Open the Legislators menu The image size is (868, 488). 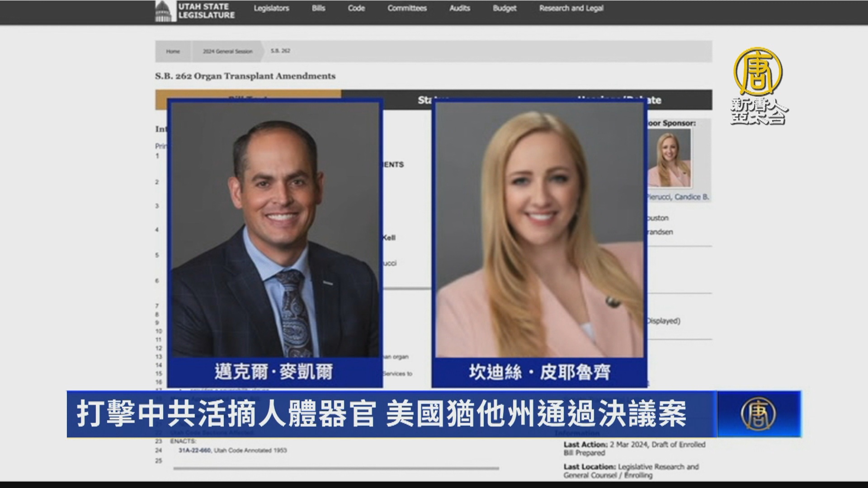click(x=271, y=9)
